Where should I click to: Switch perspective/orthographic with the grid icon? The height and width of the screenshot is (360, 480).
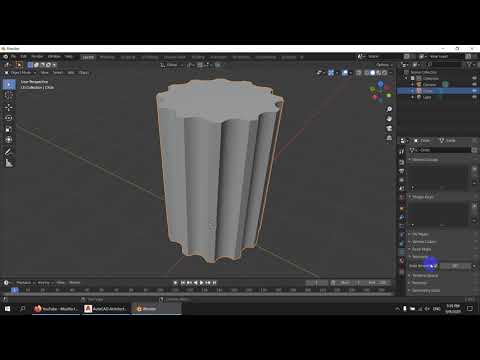tap(389, 138)
